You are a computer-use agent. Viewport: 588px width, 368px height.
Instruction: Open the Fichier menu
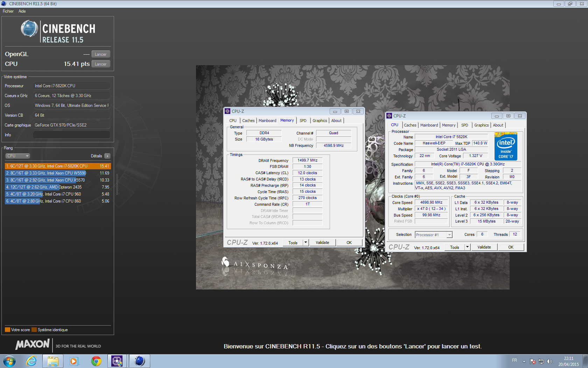[x=8, y=11]
